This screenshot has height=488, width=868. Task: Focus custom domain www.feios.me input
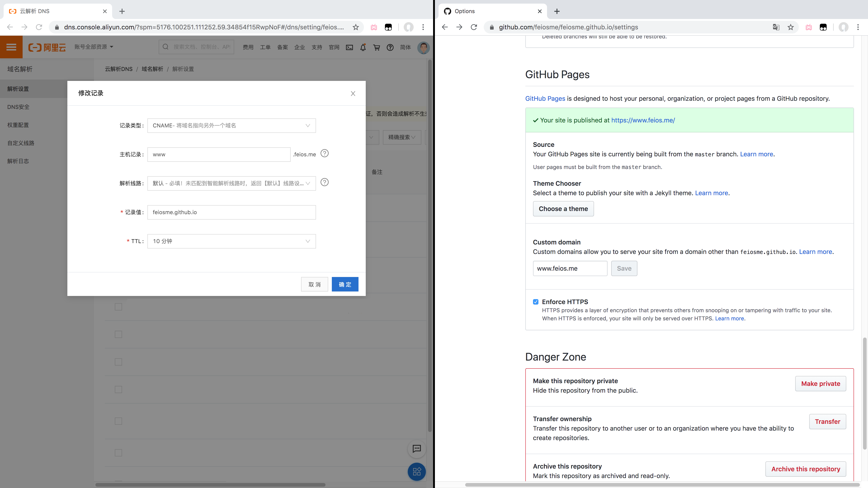click(x=570, y=268)
